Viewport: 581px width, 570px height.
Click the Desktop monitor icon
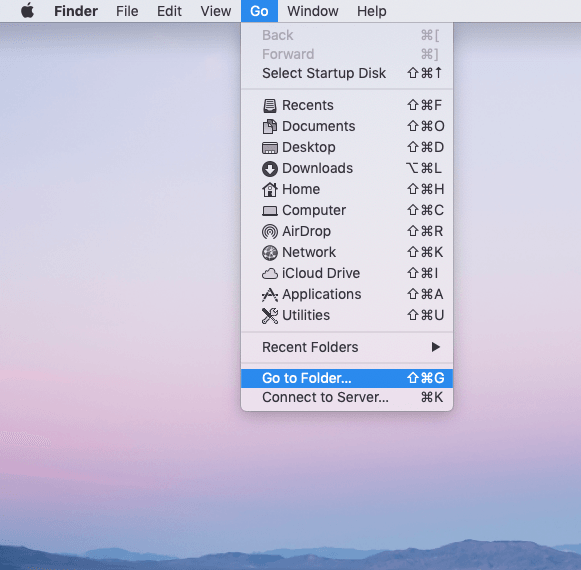coord(269,148)
